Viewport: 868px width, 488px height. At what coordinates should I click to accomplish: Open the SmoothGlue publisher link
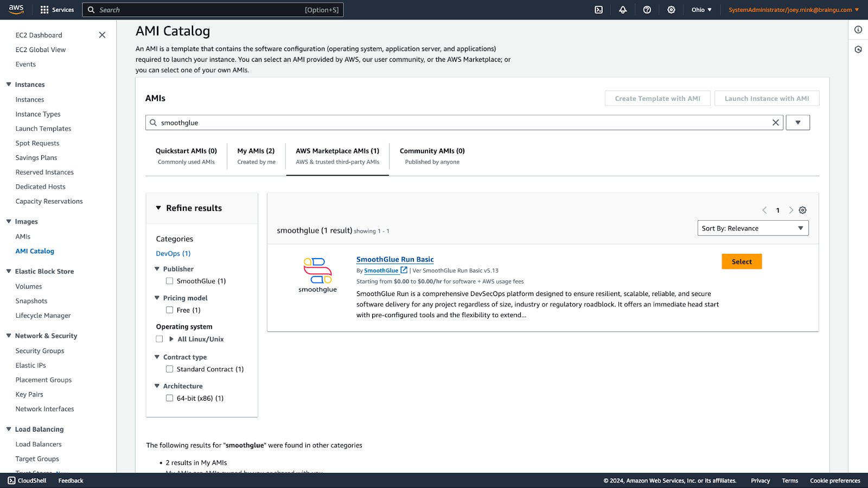(x=381, y=271)
